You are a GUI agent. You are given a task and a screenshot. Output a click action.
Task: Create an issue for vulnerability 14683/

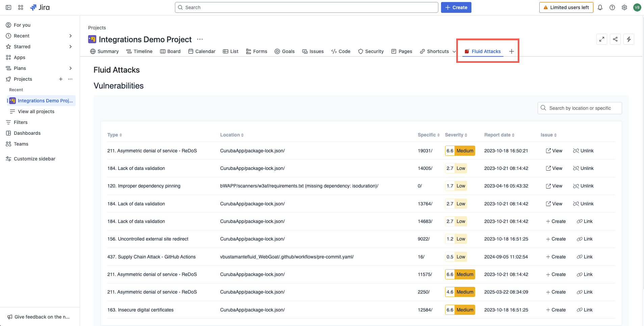(556, 221)
